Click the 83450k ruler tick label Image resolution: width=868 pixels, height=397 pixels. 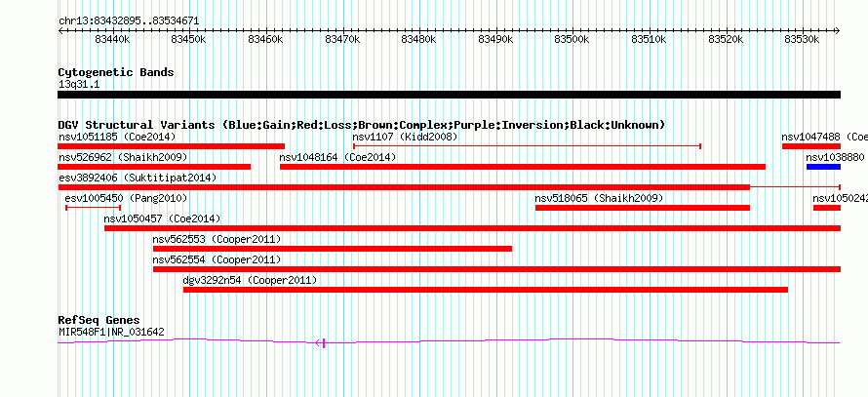(189, 39)
